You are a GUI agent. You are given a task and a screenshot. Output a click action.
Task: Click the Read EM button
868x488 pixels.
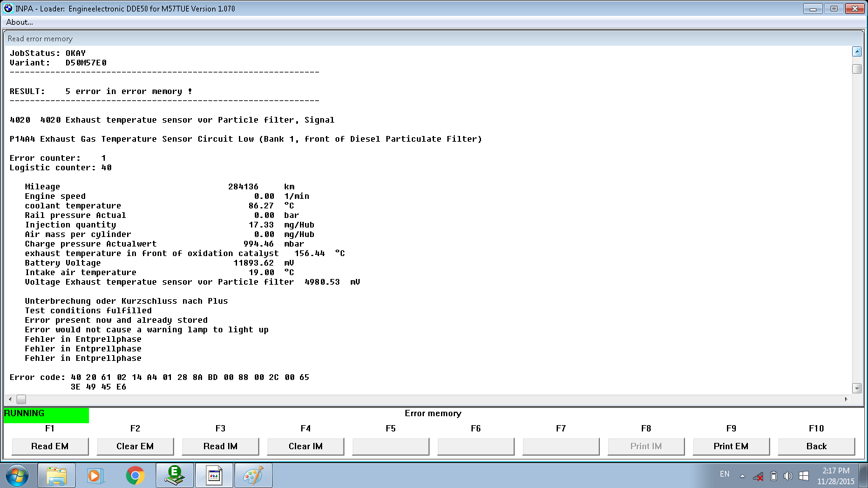50,446
